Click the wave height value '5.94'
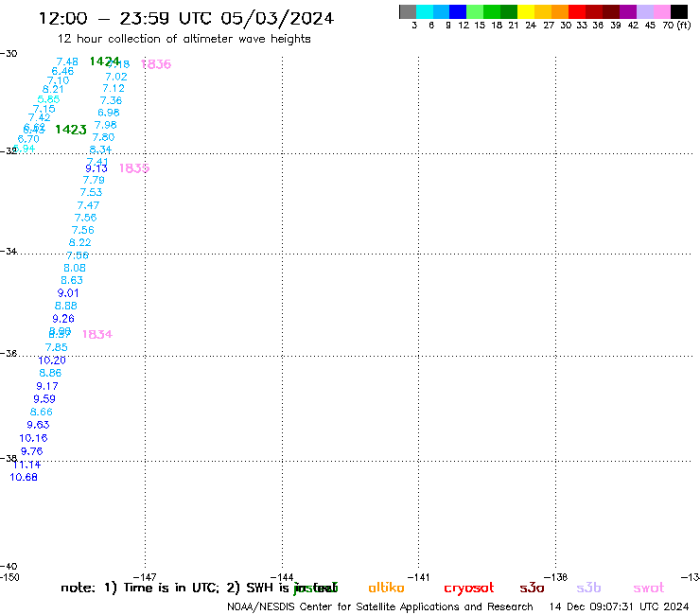The image size is (700, 615). click(x=25, y=149)
